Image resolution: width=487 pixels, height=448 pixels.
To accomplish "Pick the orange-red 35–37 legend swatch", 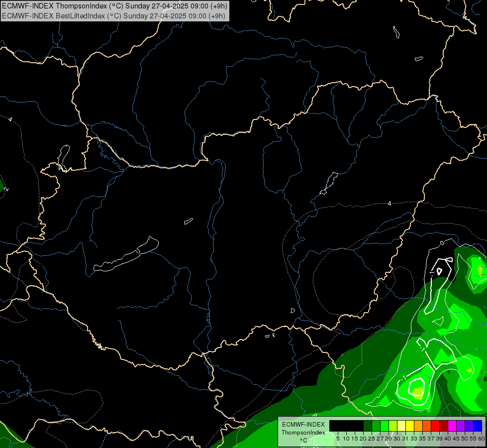I will [427, 426].
